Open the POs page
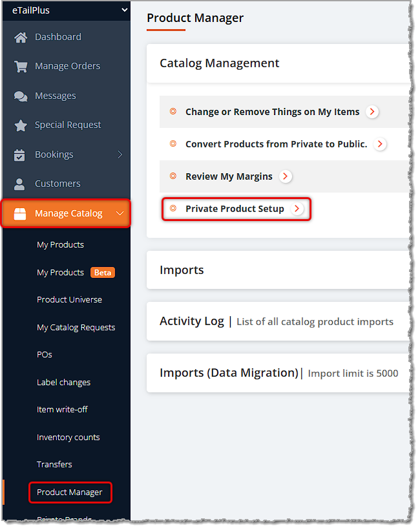Screen dimensions: 420x530 [45, 355]
